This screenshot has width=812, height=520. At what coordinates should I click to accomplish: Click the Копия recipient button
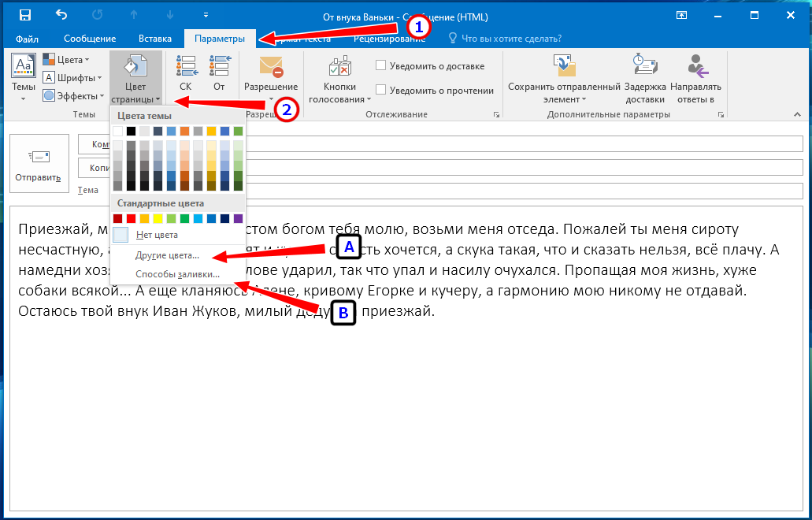click(x=95, y=167)
